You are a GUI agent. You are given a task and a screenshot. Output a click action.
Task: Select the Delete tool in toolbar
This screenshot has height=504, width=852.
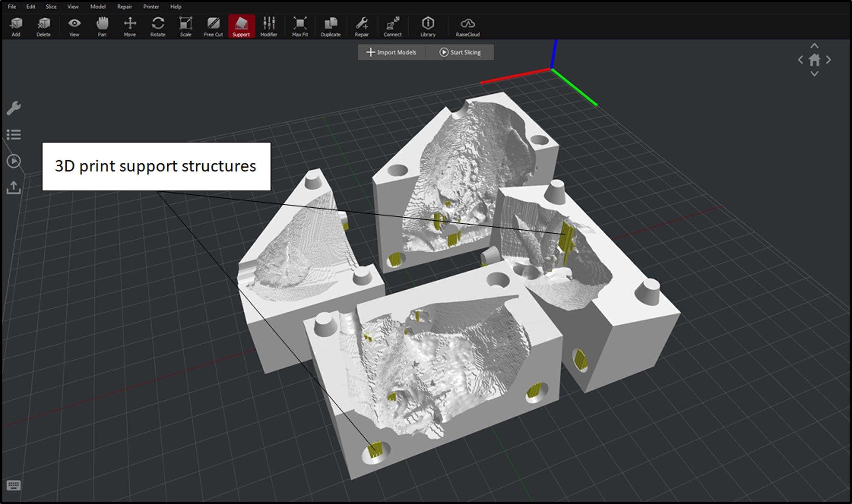[43, 26]
